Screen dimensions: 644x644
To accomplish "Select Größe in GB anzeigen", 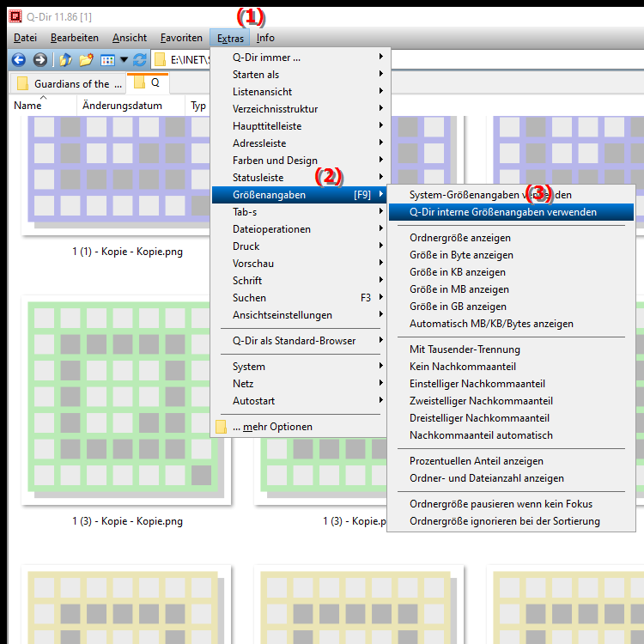I will [511, 307].
